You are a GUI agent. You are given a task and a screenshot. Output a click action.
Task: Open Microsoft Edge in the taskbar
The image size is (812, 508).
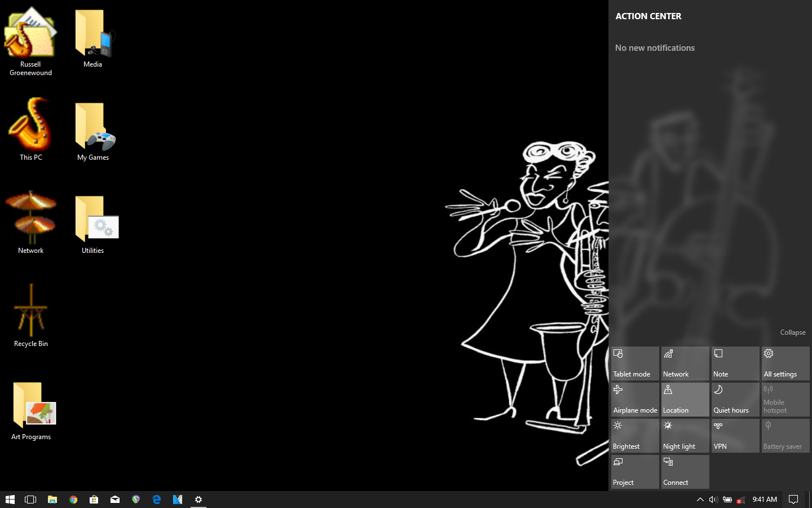[x=157, y=500]
